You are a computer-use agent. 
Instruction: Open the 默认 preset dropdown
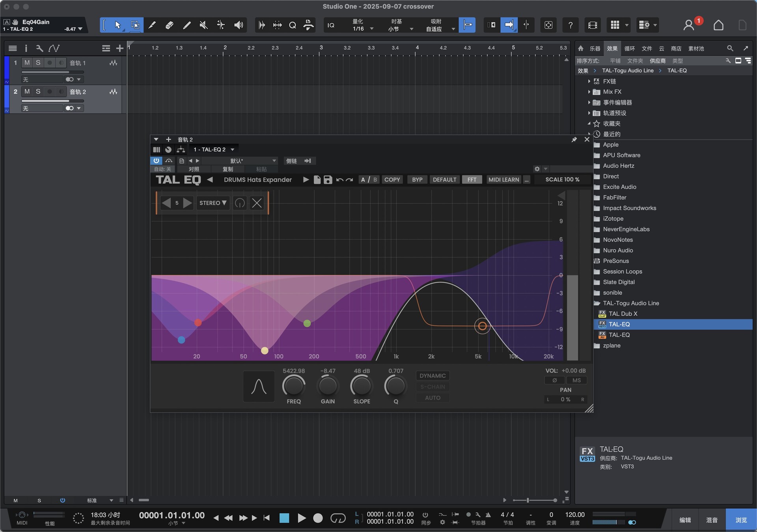(240, 161)
